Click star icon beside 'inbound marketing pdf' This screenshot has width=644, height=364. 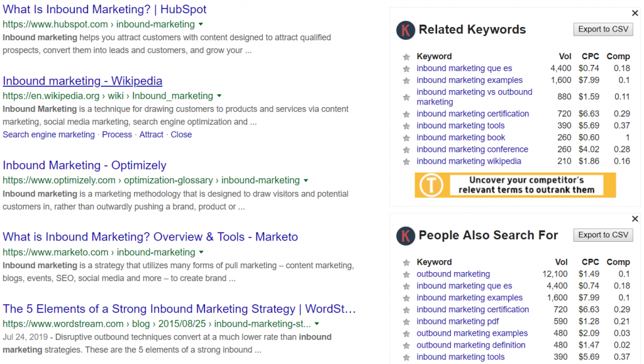pyautogui.click(x=406, y=322)
